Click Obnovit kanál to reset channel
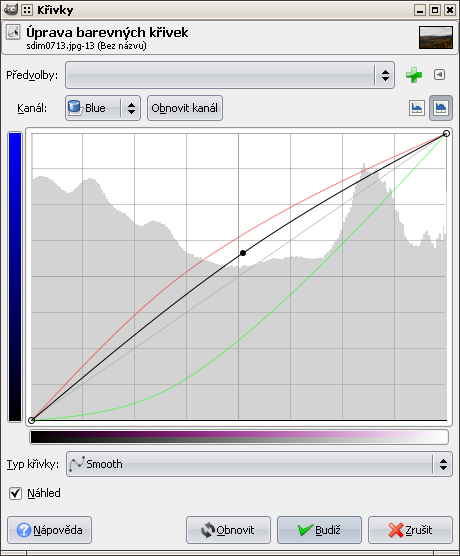460x556 pixels. pyautogui.click(x=185, y=108)
